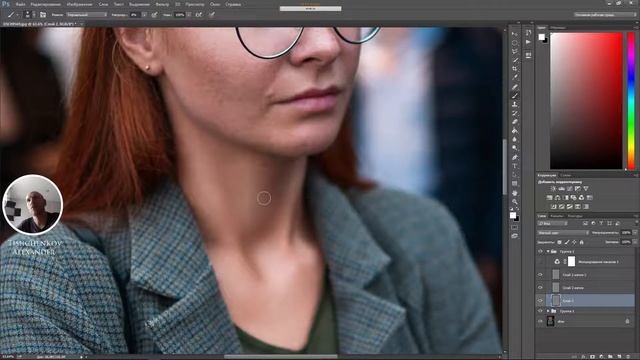
Task: Show the hidden adjustment layer in Группа 2
Action: point(540,262)
